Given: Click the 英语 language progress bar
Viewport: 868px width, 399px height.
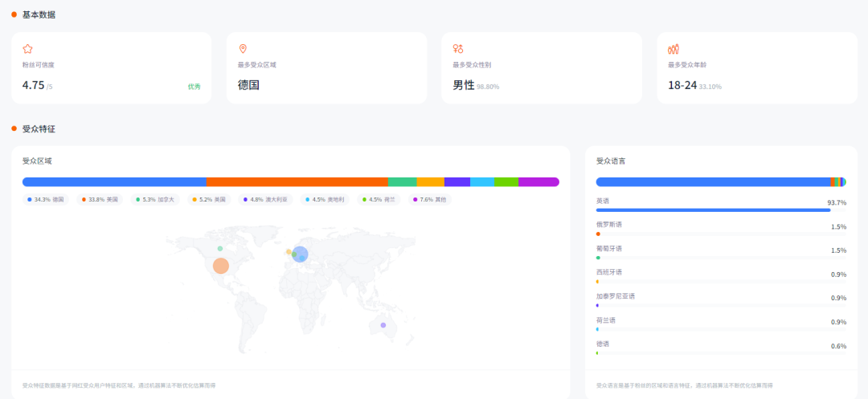Looking at the screenshot, I should click(721, 210).
